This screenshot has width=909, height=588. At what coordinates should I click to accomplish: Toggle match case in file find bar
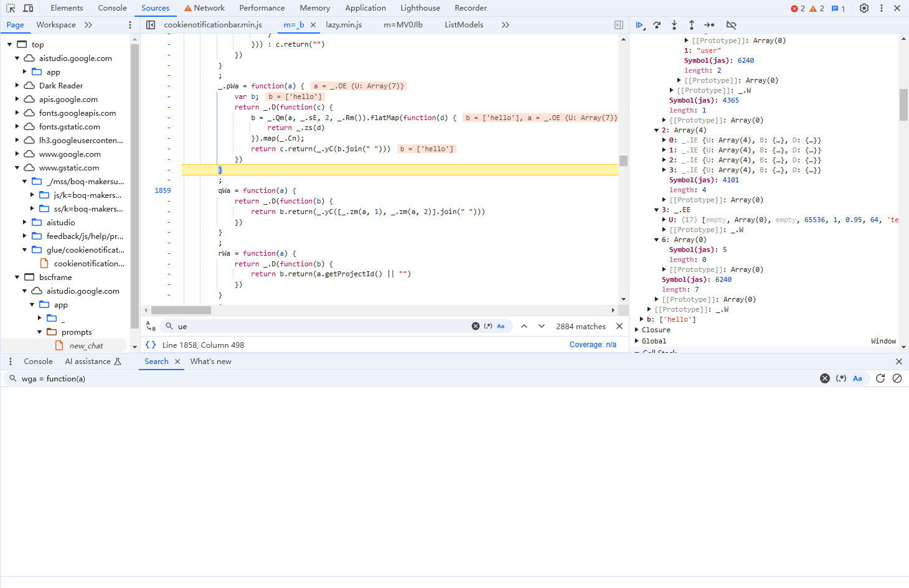coord(501,326)
